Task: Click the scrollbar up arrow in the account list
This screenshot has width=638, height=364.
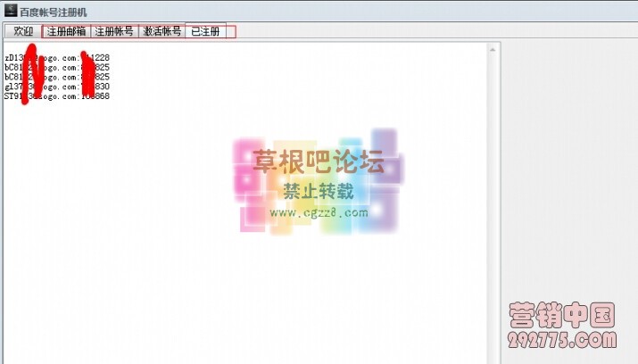Action: tap(493, 50)
